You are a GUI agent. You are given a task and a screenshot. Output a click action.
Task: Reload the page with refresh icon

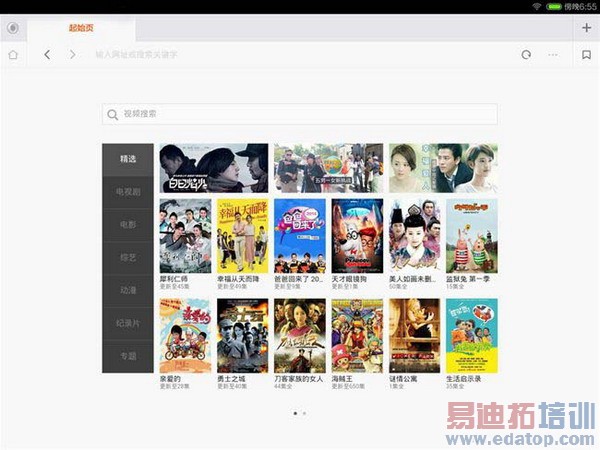pos(526,55)
